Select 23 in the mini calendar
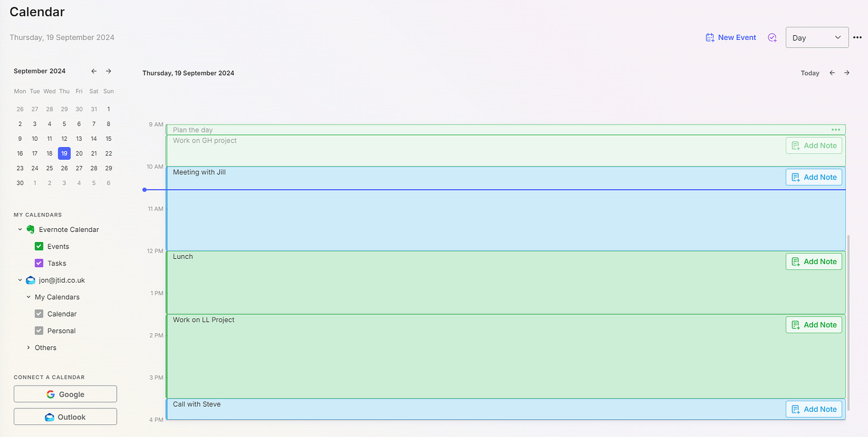868x437 pixels. (20, 168)
